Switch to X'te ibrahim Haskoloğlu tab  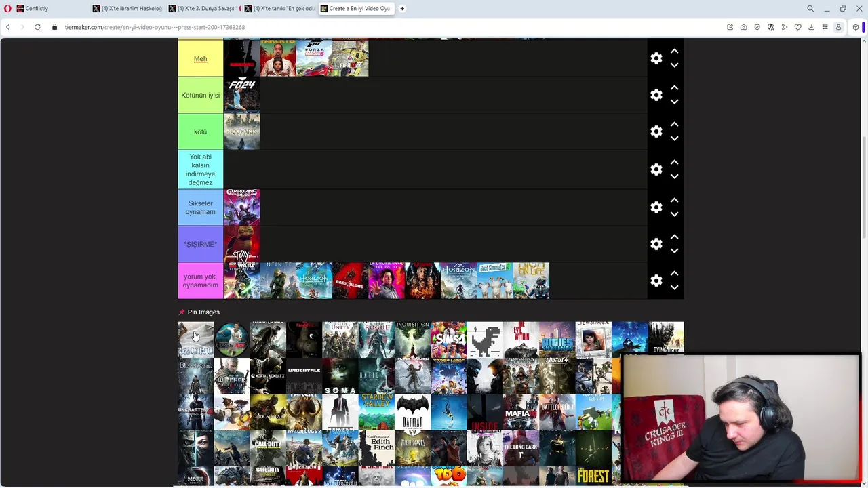[x=127, y=9]
